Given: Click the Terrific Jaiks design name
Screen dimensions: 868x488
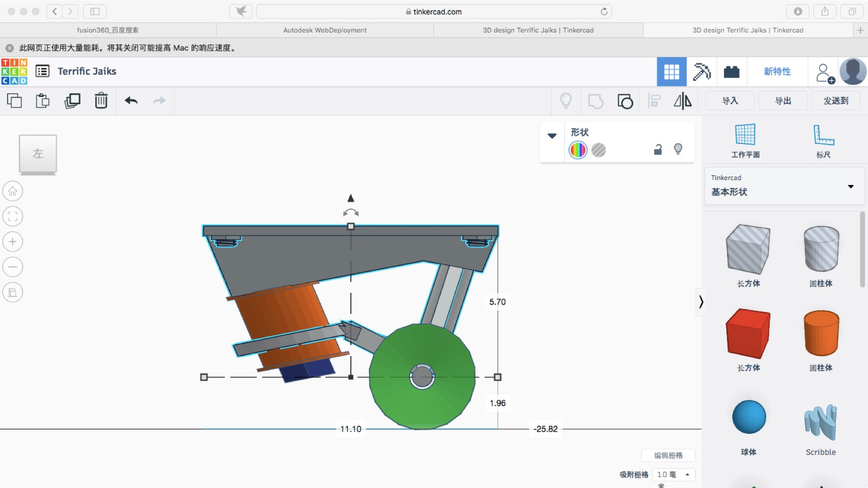Looking at the screenshot, I should tap(87, 71).
